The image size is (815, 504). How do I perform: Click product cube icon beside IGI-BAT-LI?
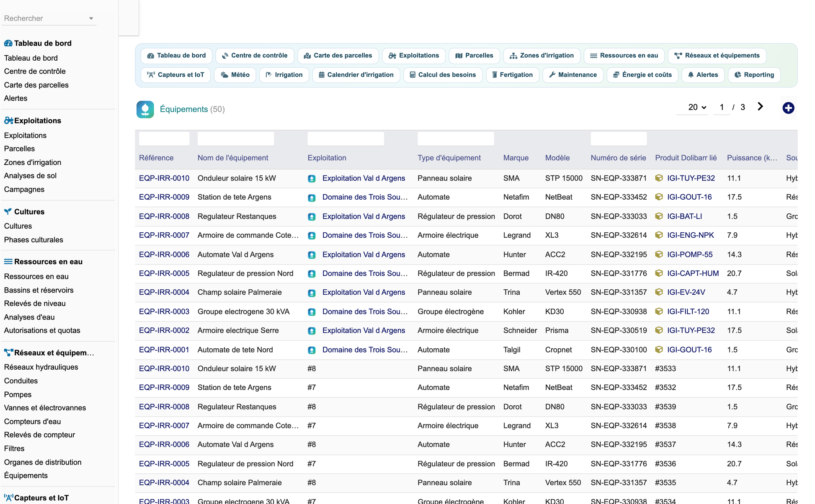pos(659,216)
